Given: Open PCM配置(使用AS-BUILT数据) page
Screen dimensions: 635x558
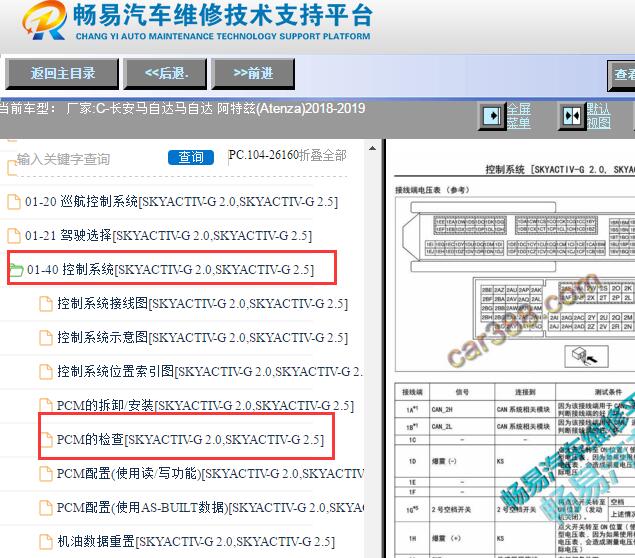Looking at the screenshot, I should click(210, 507).
